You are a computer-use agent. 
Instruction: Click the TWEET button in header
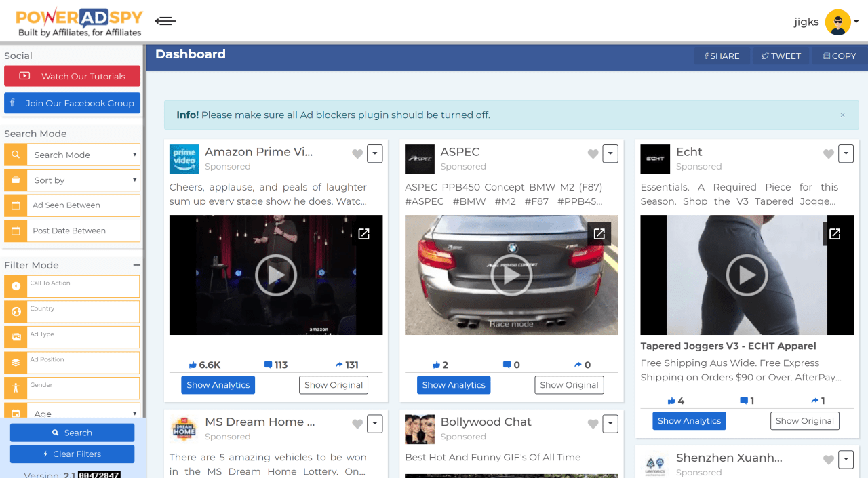[x=781, y=56]
